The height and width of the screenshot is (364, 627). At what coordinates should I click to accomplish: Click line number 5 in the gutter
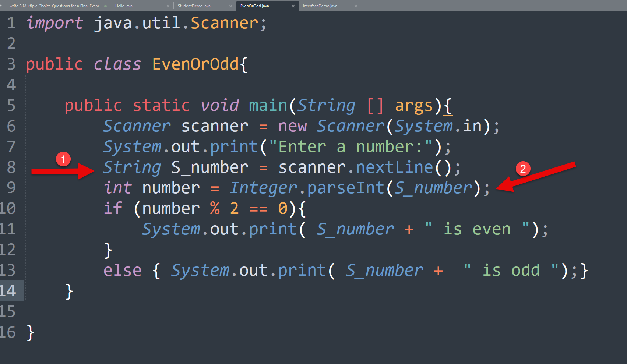coord(11,105)
